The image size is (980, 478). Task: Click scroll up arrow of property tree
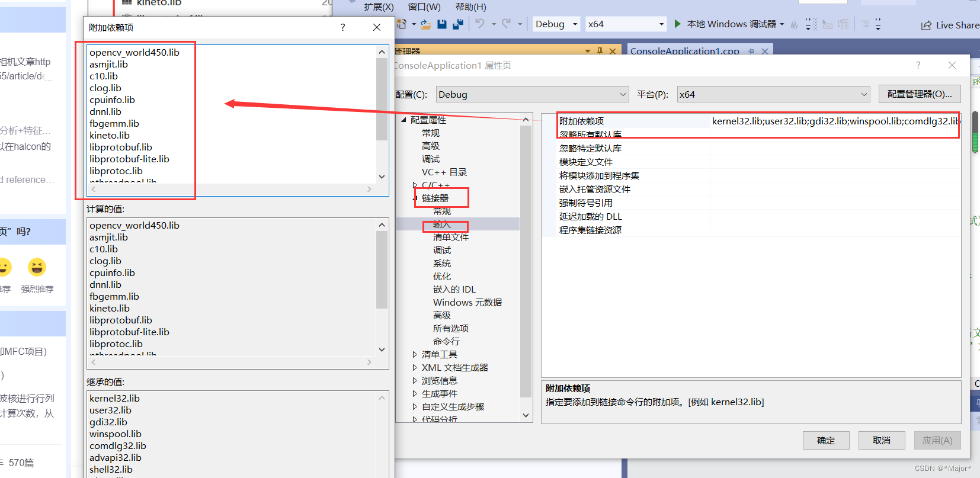click(526, 120)
